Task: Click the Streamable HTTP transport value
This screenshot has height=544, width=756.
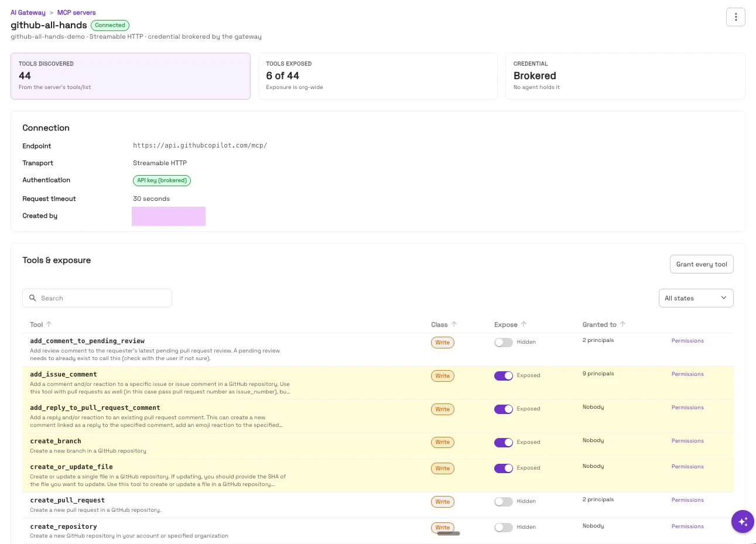Action: click(x=160, y=163)
